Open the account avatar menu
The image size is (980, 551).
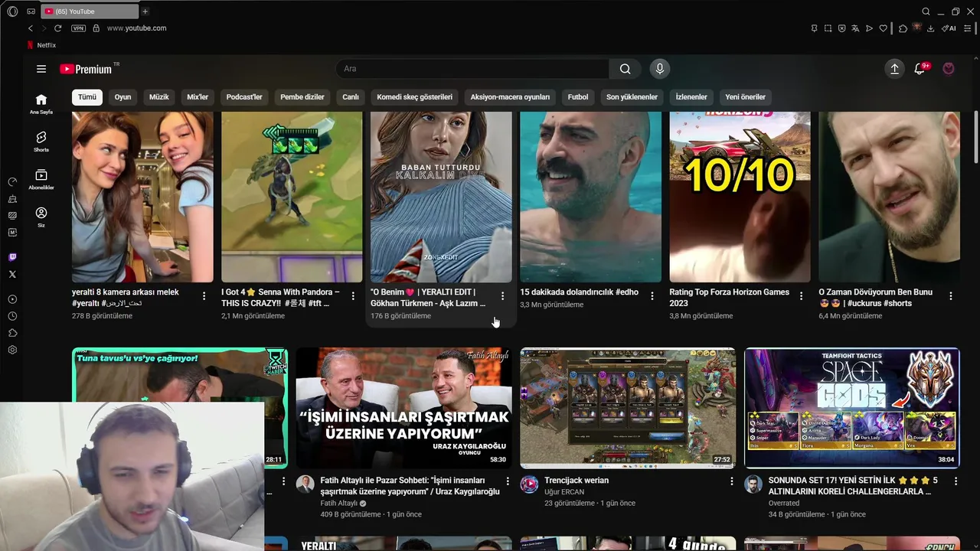tap(949, 69)
